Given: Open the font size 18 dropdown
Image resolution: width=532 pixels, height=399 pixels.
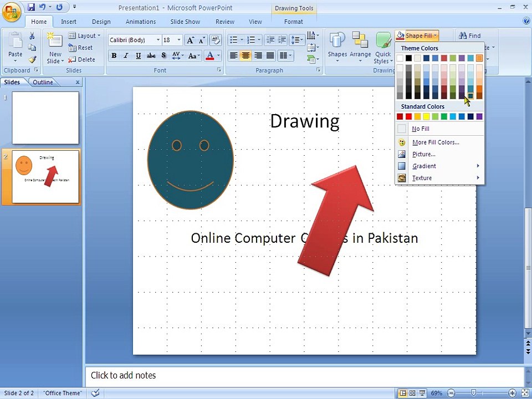Looking at the screenshot, I should point(179,40).
